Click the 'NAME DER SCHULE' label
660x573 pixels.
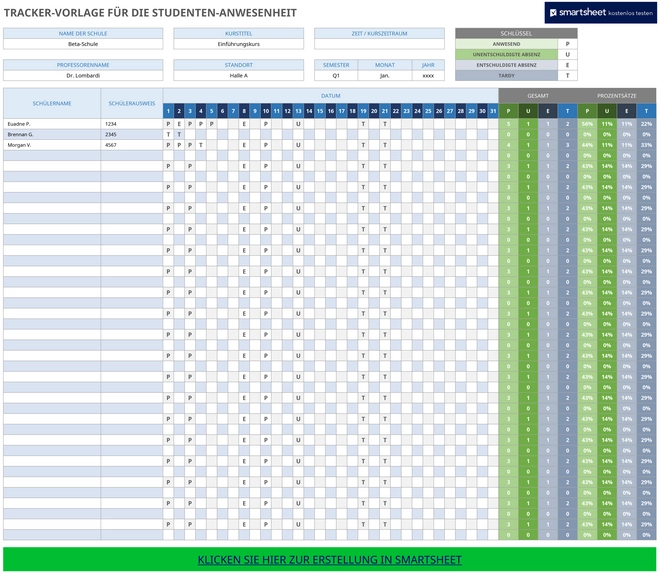pos(83,34)
